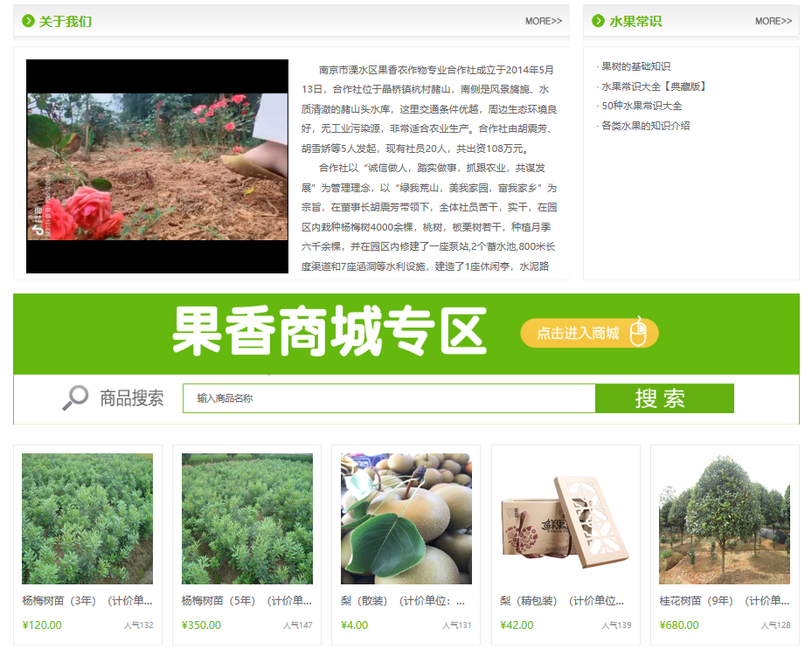
Task: Open 各类水果的知识介绍 article
Action: coord(645,126)
